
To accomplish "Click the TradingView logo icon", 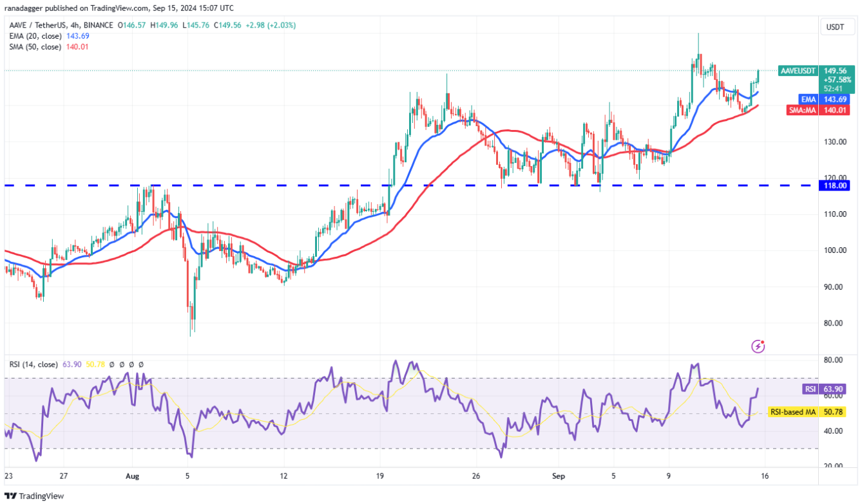I will click(11, 496).
